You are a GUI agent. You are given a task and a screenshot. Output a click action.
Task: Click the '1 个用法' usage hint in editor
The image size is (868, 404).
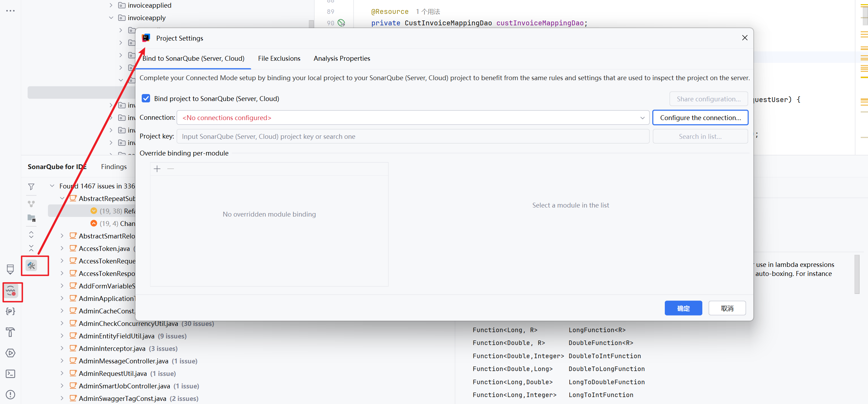(428, 11)
